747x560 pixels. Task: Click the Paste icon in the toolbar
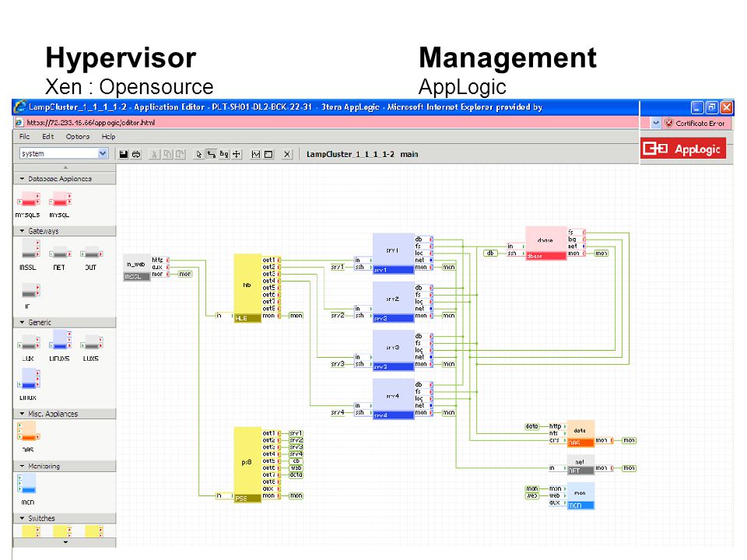pyautogui.click(x=180, y=154)
